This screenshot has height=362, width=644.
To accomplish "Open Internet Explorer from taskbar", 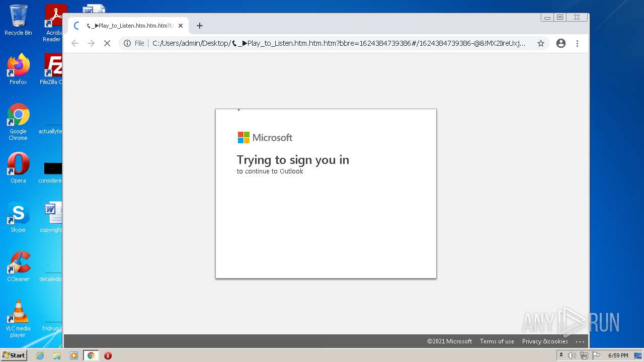I will point(40,355).
